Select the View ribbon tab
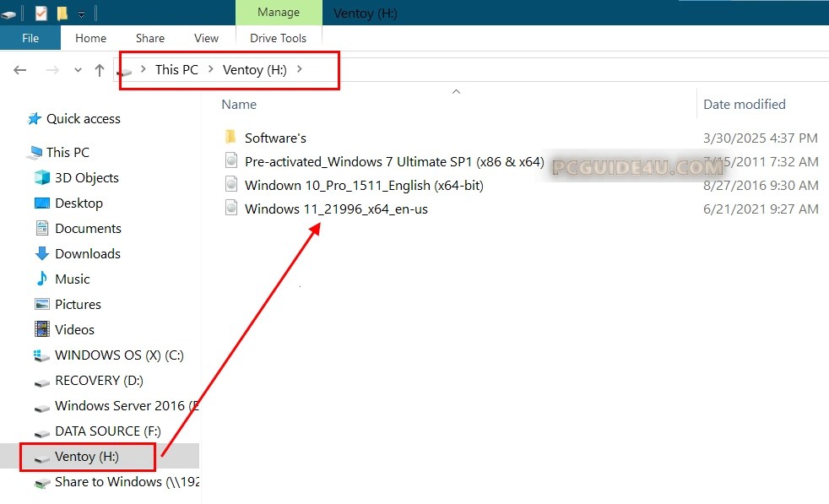The image size is (829, 504). click(x=206, y=38)
